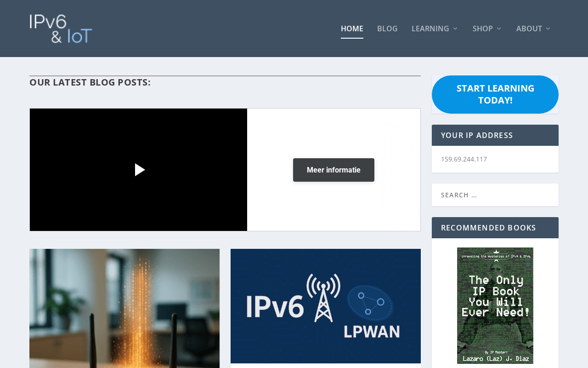Expand the Shop menu chevron
This screenshot has height=368, width=588.
[499, 29]
